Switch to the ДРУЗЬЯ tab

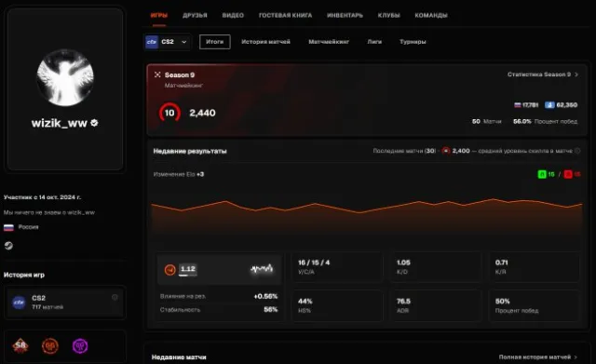tap(195, 15)
